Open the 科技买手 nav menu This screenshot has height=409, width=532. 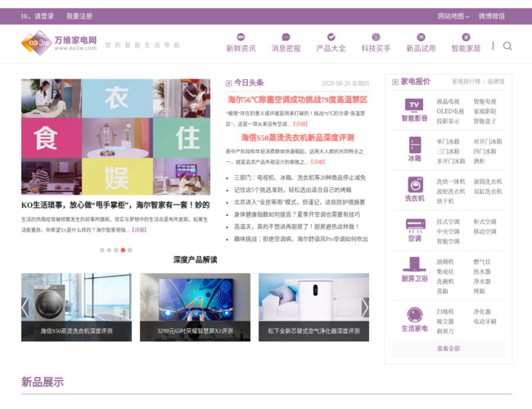376,48
